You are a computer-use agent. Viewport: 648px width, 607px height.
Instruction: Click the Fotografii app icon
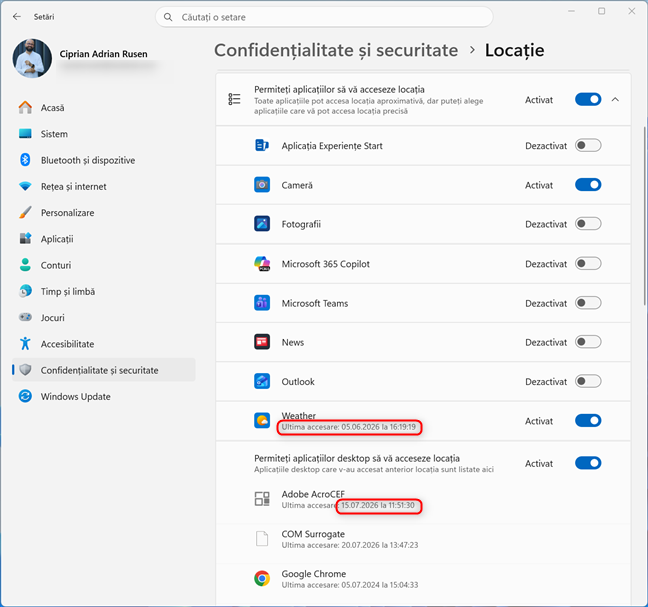point(262,224)
